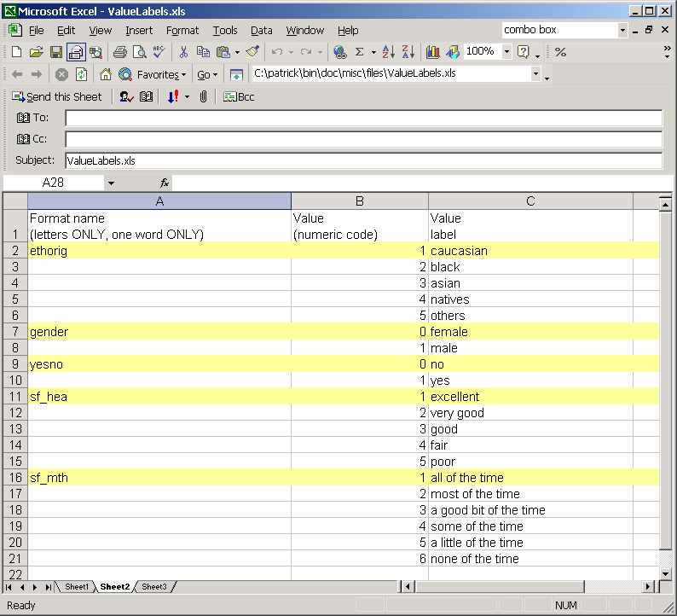Click the Send this Sheet button
This screenshot has width=677, height=616.
56,96
